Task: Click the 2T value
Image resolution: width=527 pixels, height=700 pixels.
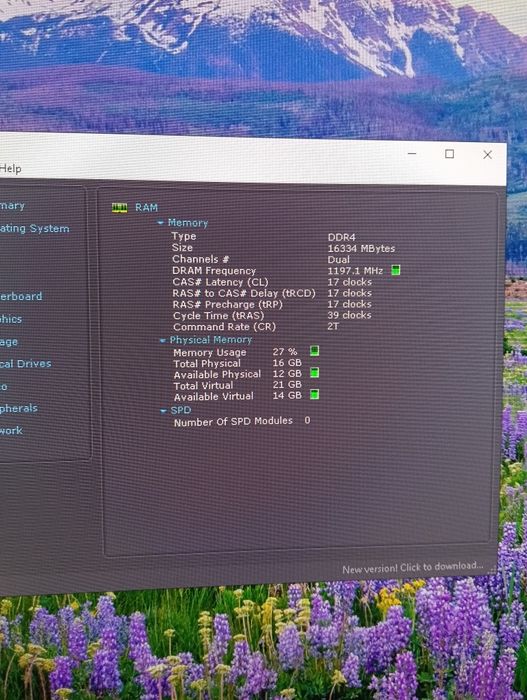Action: (x=333, y=326)
